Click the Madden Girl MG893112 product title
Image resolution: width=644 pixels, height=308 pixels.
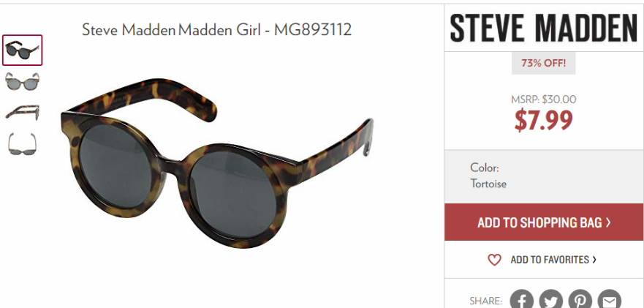[x=216, y=29]
